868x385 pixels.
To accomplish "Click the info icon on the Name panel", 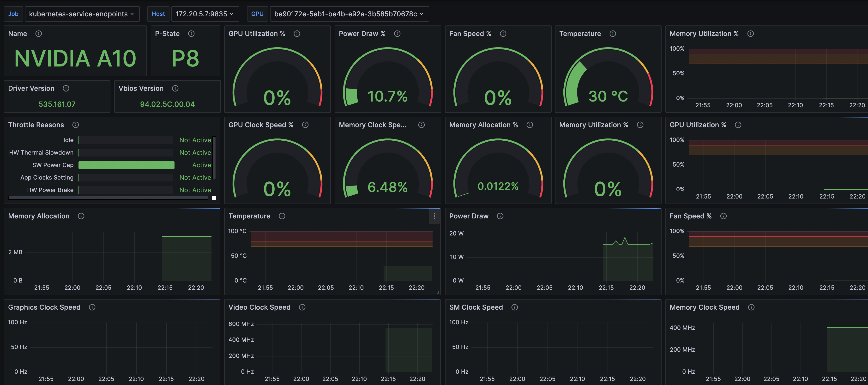I will pos(39,34).
